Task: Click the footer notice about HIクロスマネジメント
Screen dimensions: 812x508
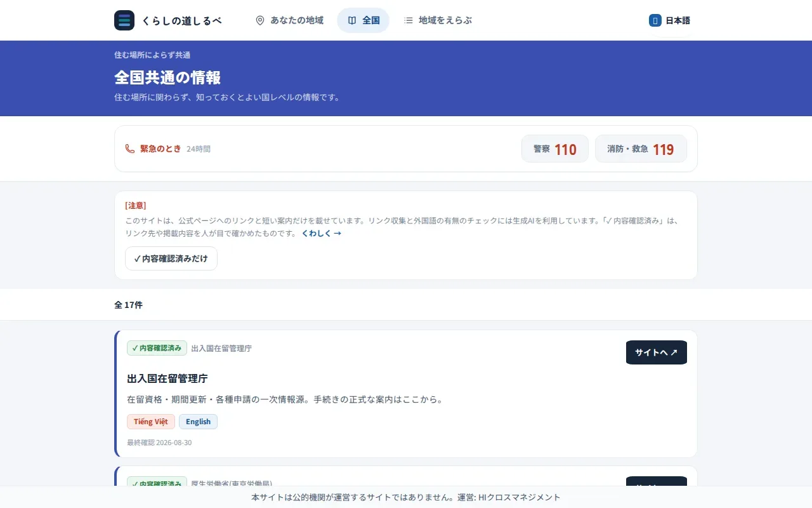Action: (x=406, y=497)
